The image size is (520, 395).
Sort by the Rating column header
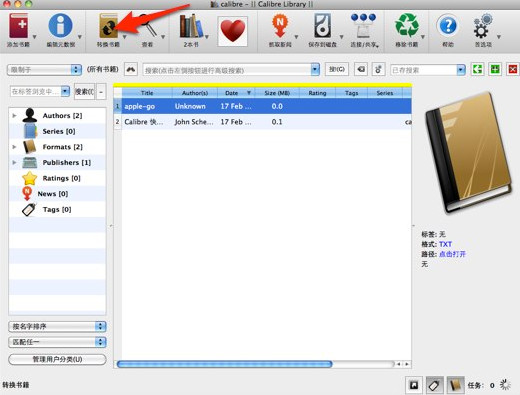point(317,93)
